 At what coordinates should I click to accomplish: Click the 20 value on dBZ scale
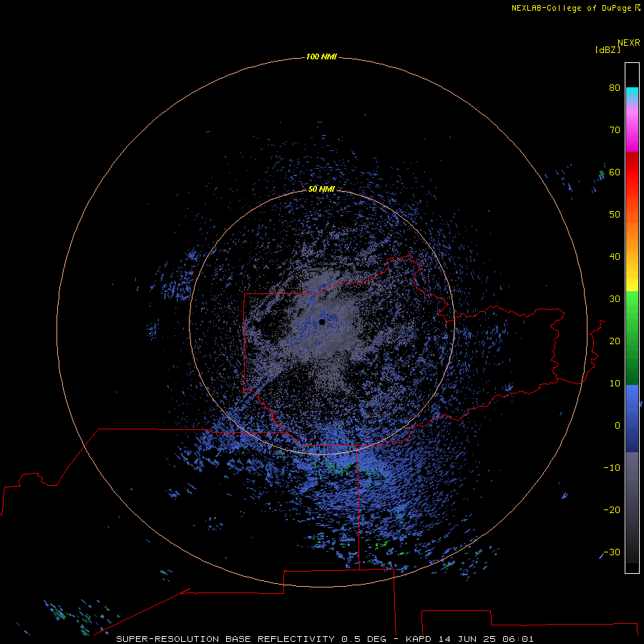615,341
